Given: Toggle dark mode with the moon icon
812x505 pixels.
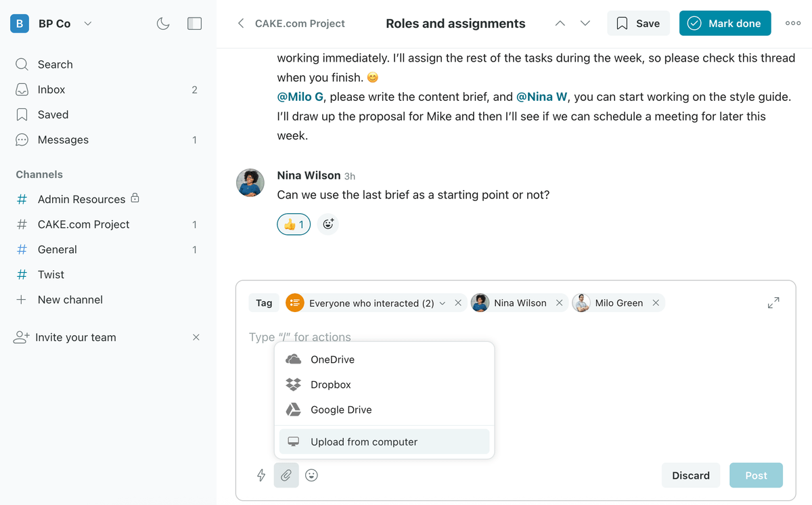Looking at the screenshot, I should (163, 24).
